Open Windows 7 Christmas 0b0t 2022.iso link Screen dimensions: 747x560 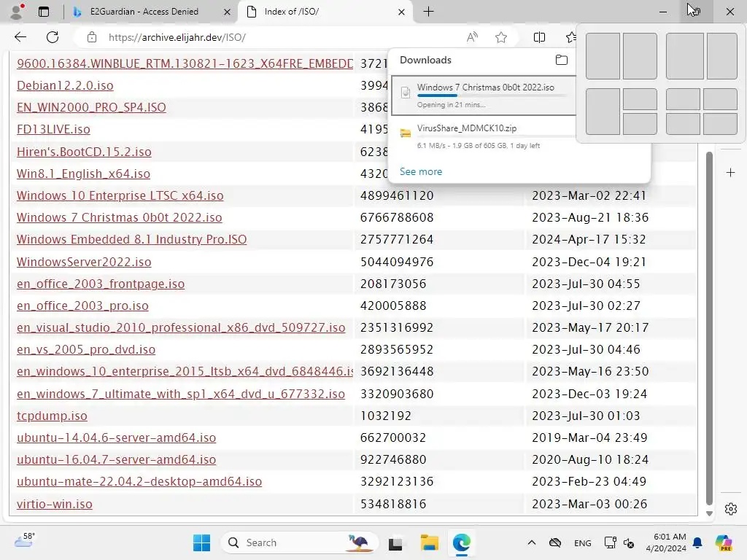pyautogui.click(x=119, y=217)
